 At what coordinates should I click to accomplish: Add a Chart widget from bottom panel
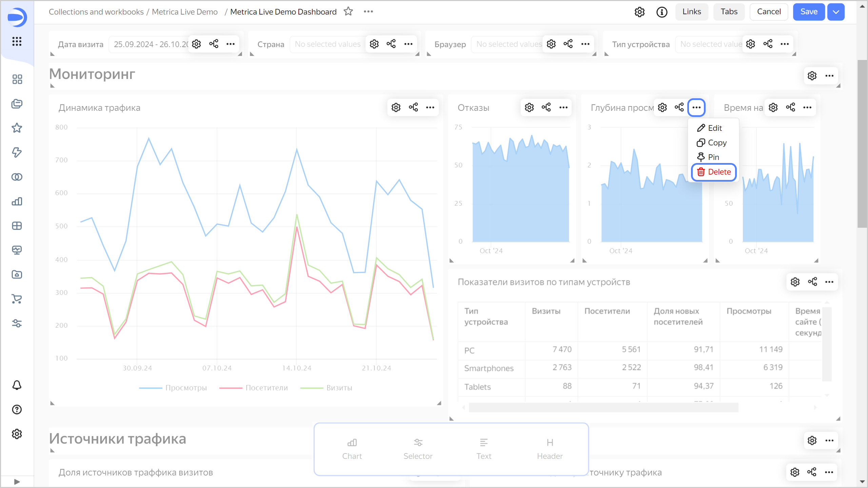coord(352,449)
